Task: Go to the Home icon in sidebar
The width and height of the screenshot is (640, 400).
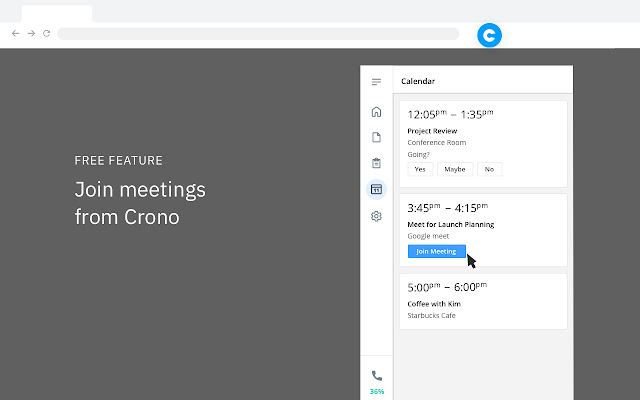Action: pos(376,112)
